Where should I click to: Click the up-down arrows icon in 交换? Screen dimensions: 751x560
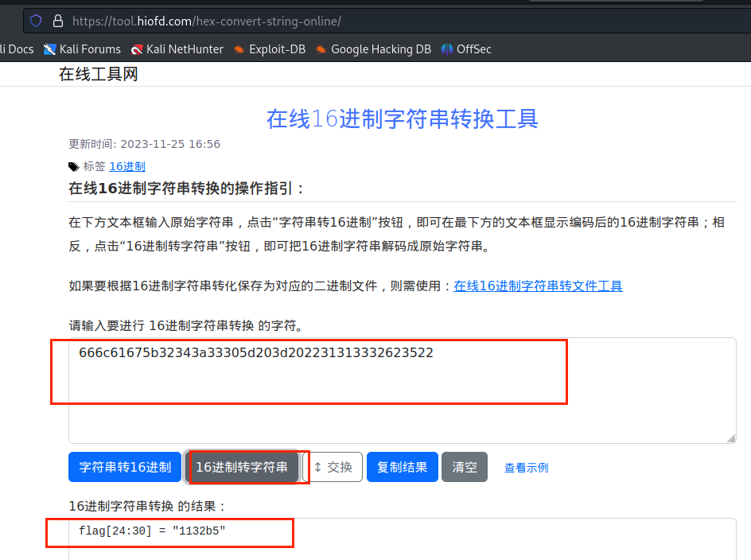(x=317, y=467)
